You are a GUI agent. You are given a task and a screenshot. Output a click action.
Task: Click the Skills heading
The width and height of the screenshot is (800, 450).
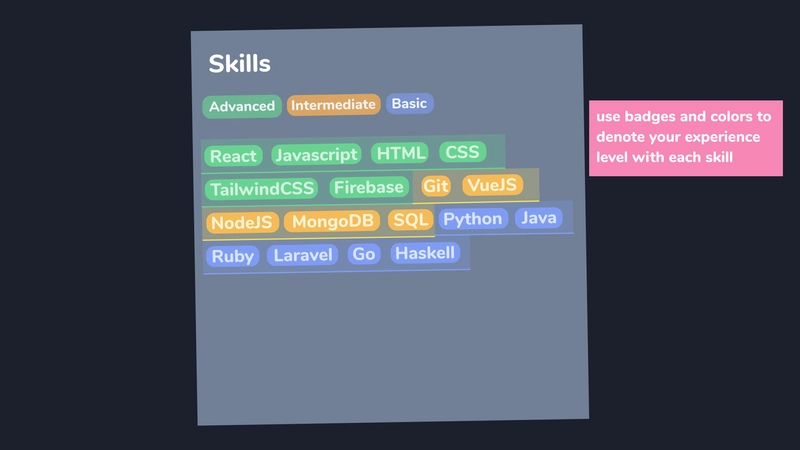[x=239, y=64]
